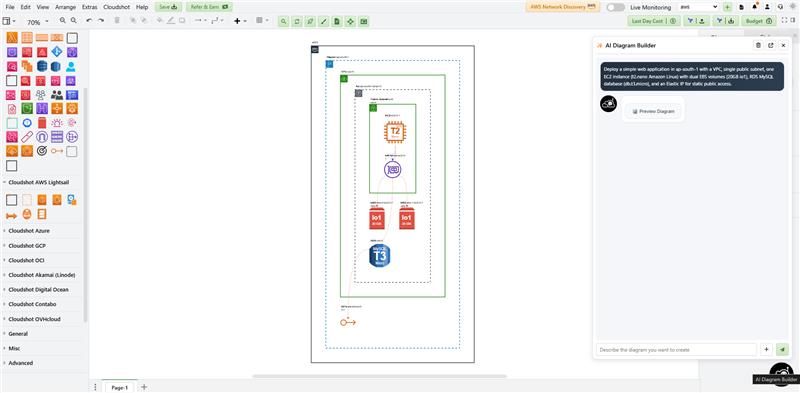Open the File menu
The image size is (800, 393).
10,7
